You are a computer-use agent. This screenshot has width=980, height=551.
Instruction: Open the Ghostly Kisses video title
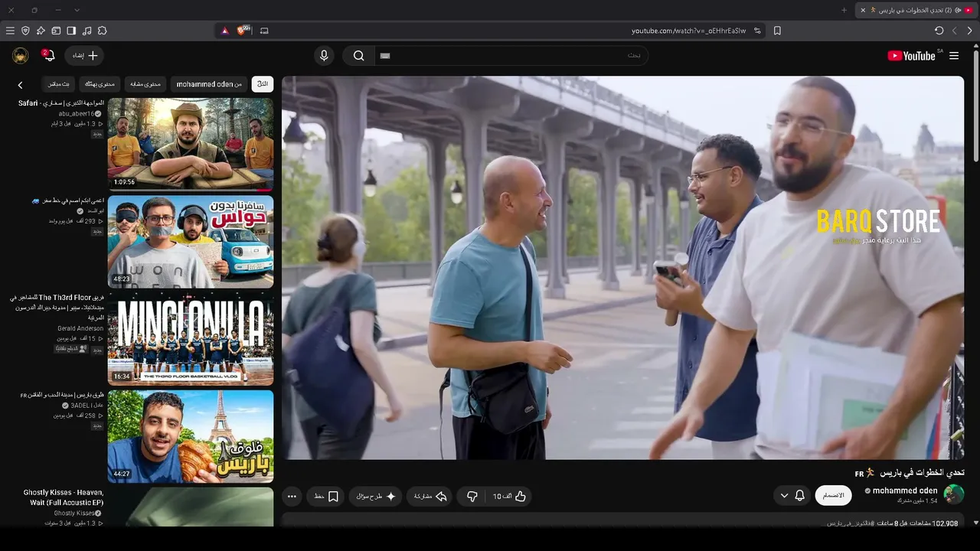click(64, 497)
